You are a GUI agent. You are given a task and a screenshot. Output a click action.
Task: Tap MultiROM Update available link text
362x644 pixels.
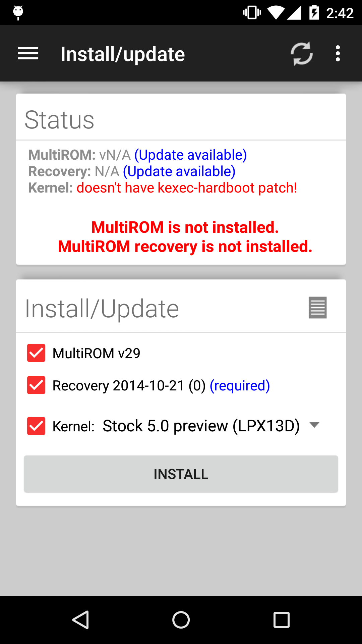click(191, 155)
